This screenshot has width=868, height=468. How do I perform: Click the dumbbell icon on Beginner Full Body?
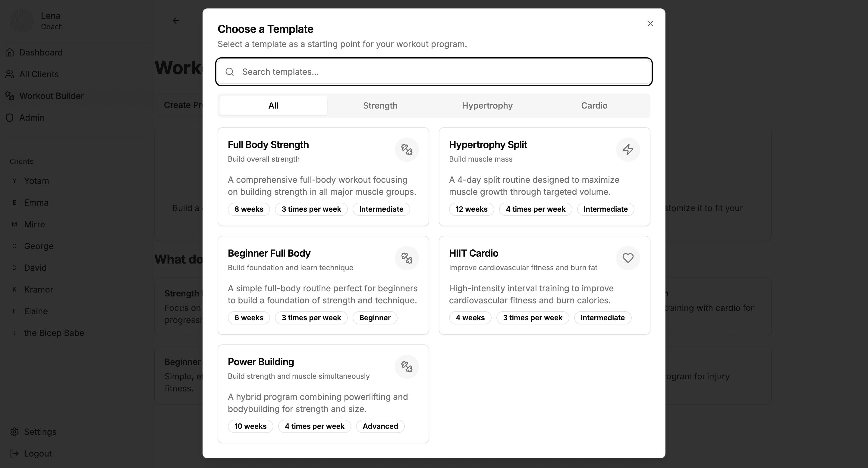tap(407, 258)
